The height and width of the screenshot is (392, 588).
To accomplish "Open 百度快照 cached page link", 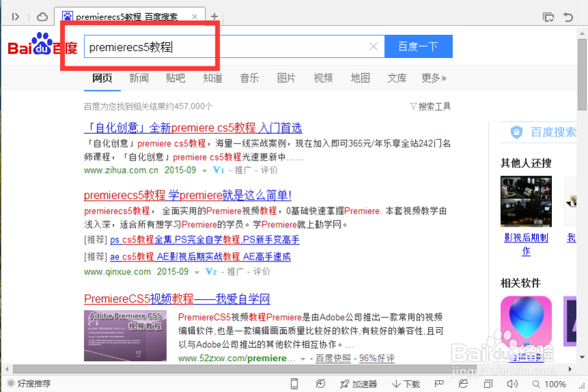I will pos(334,359).
